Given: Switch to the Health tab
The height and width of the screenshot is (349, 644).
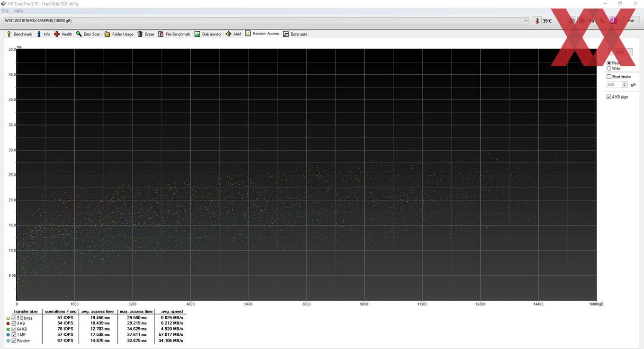Looking at the screenshot, I should pos(63,34).
